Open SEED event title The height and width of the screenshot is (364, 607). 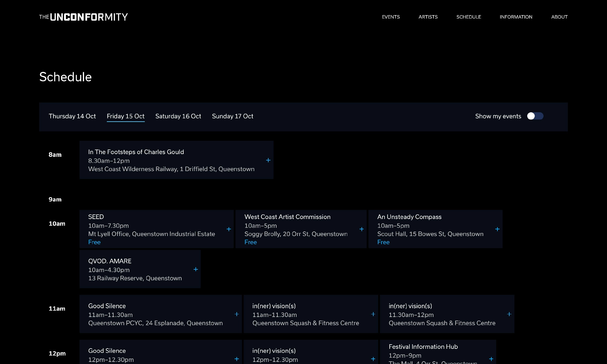click(x=96, y=217)
